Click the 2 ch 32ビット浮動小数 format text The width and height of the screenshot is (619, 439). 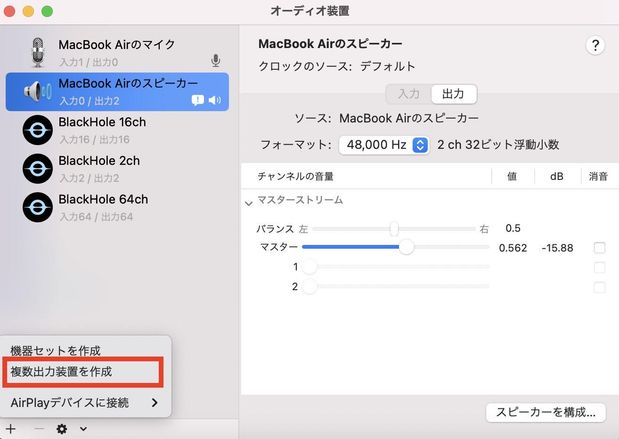[498, 145]
